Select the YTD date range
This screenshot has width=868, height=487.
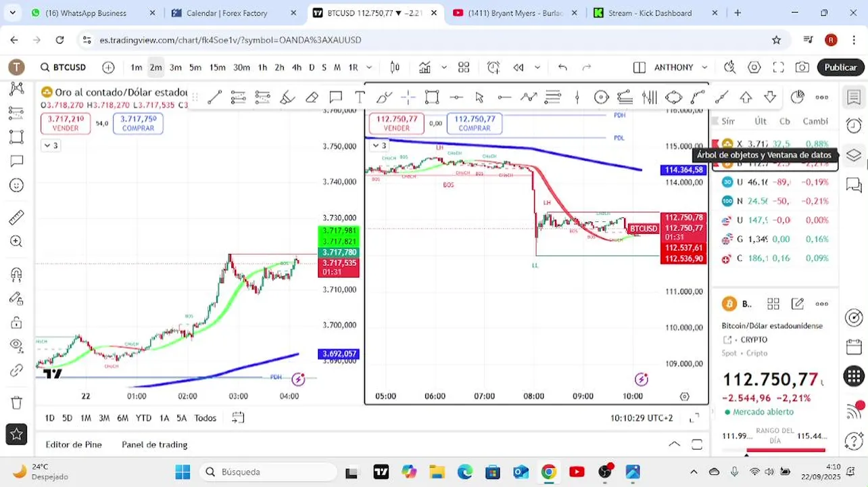tap(143, 418)
